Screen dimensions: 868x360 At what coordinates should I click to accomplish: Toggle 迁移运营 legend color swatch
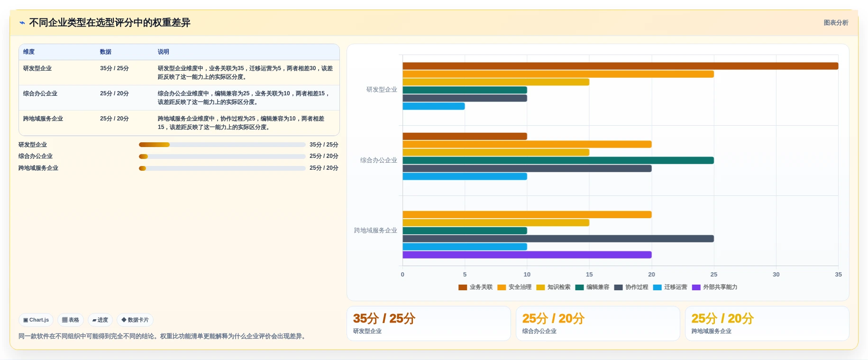click(x=657, y=287)
